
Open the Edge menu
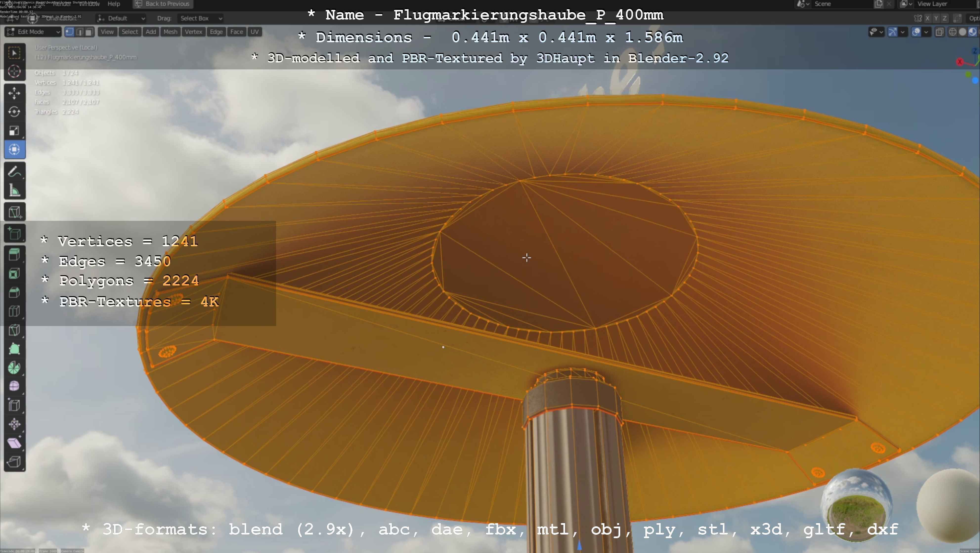click(x=216, y=32)
